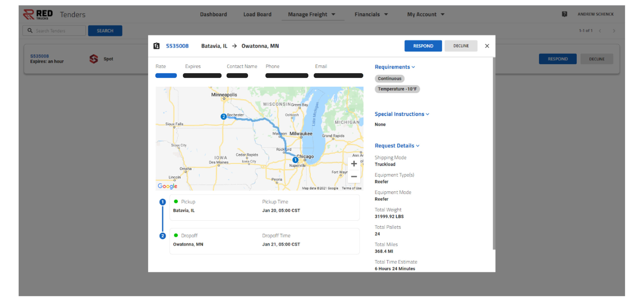Screen dimensions: 644x301
Task: Open help via the question mark icon
Action: 565,14
